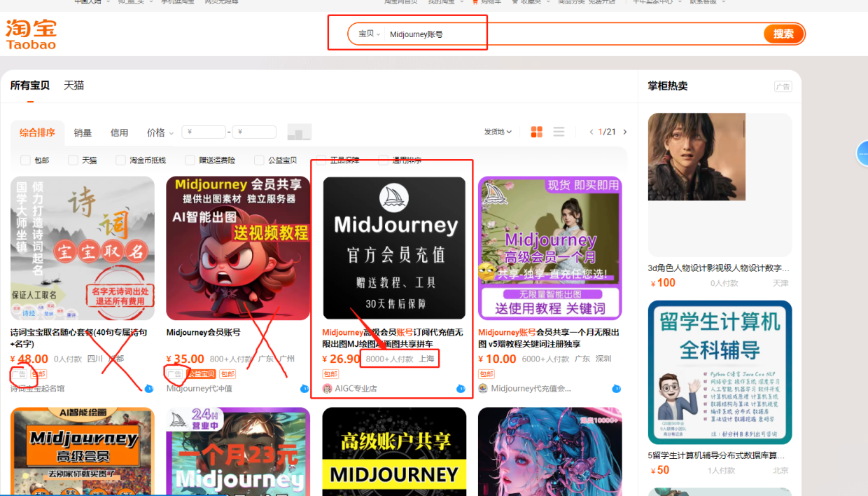868x496 pixels.
Task: Go to previous results page arrow
Action: click(x=591, y=132)
